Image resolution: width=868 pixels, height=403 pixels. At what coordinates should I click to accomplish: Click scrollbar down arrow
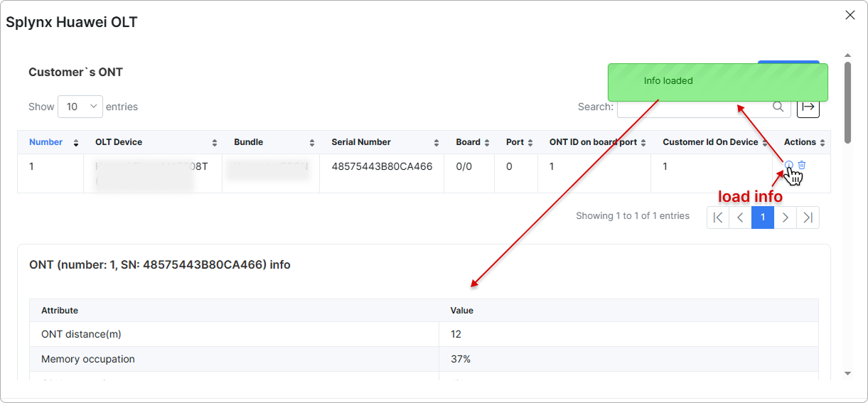[x=847, y=373]
